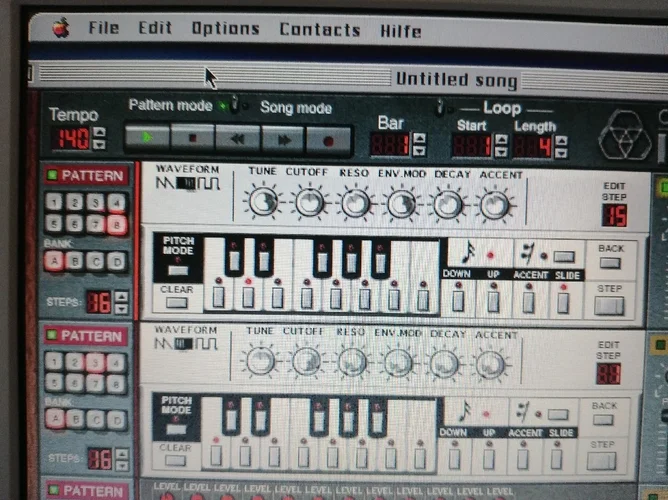
Task: Raise Loop Start value with up arrow
Action: 501,139
